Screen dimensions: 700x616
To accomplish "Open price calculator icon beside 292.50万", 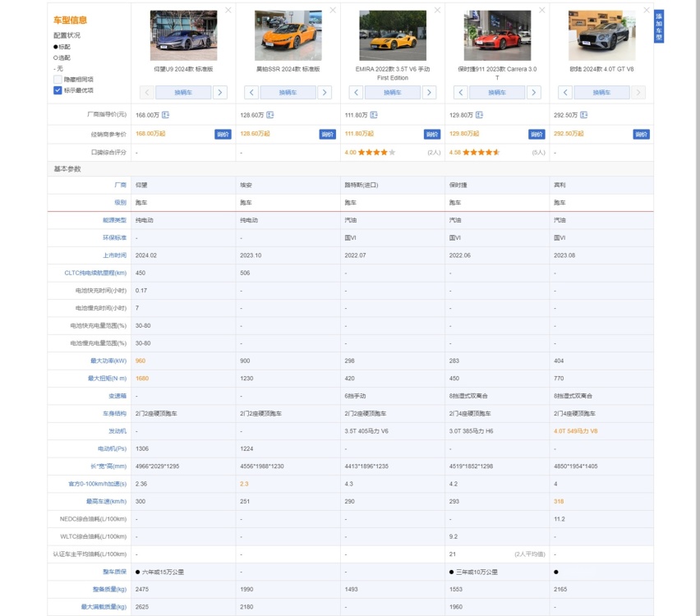I will pos(583,115).
